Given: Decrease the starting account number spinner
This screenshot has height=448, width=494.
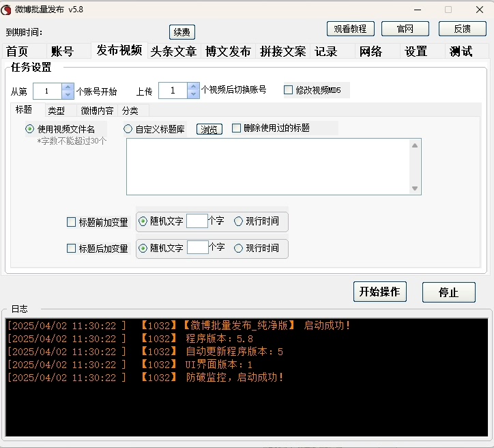Looking at the screenshot, I should coord(68,94).
